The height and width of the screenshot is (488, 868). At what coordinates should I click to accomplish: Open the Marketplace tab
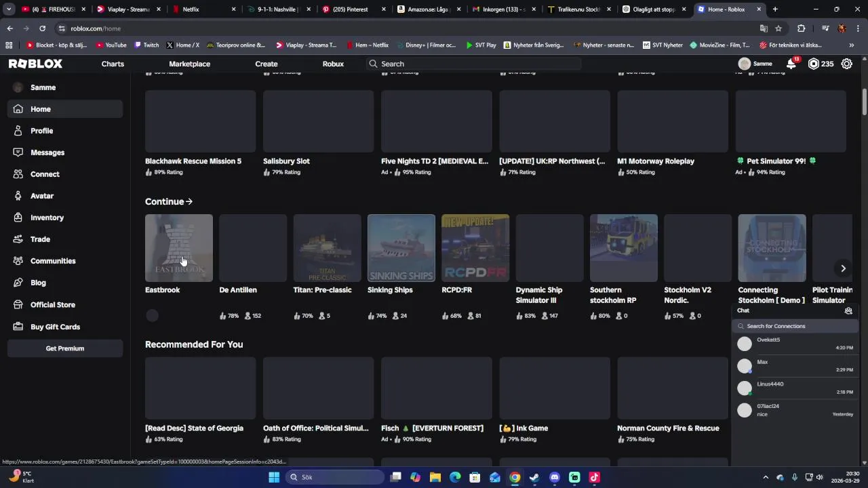coord(189,64)
